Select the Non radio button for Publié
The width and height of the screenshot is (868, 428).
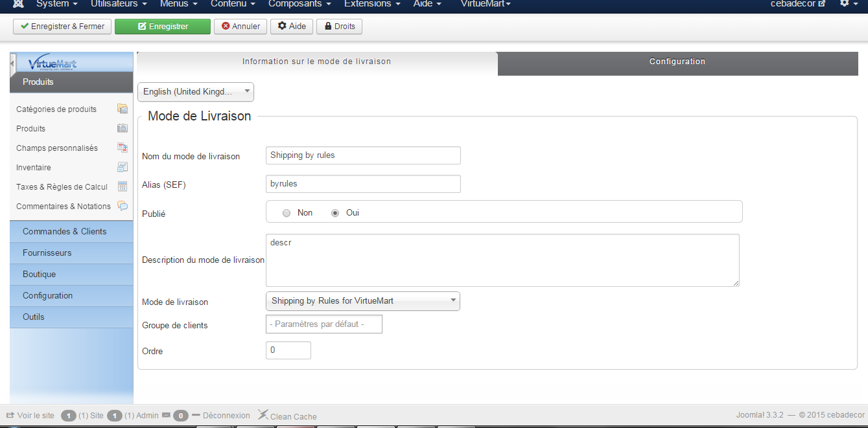click(287, 213)
